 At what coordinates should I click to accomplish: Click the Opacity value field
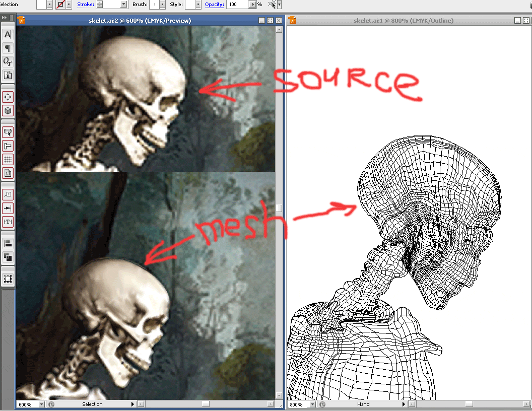238,5
